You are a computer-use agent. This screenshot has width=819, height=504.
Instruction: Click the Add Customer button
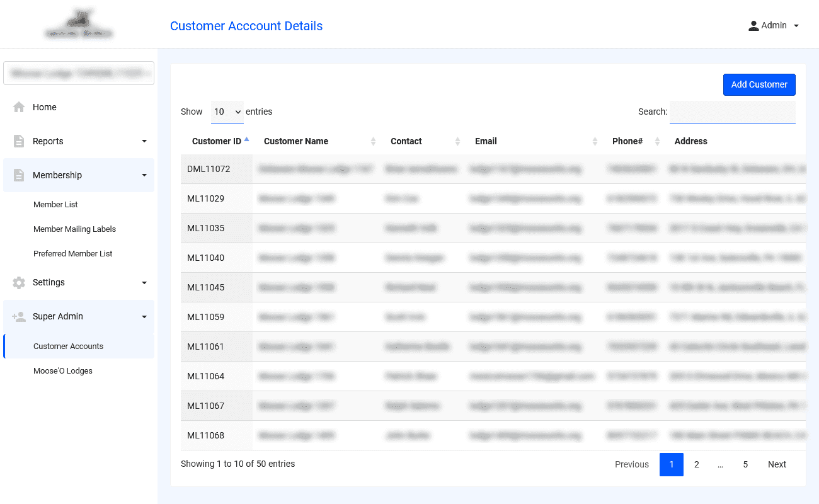(759, 84)
